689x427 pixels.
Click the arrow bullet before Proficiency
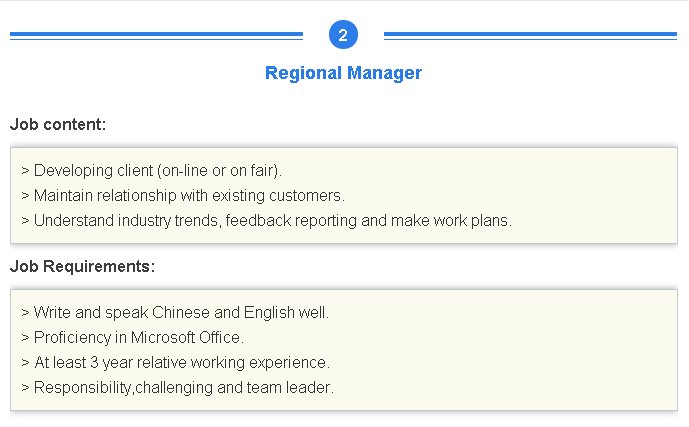tap(25, 338)
